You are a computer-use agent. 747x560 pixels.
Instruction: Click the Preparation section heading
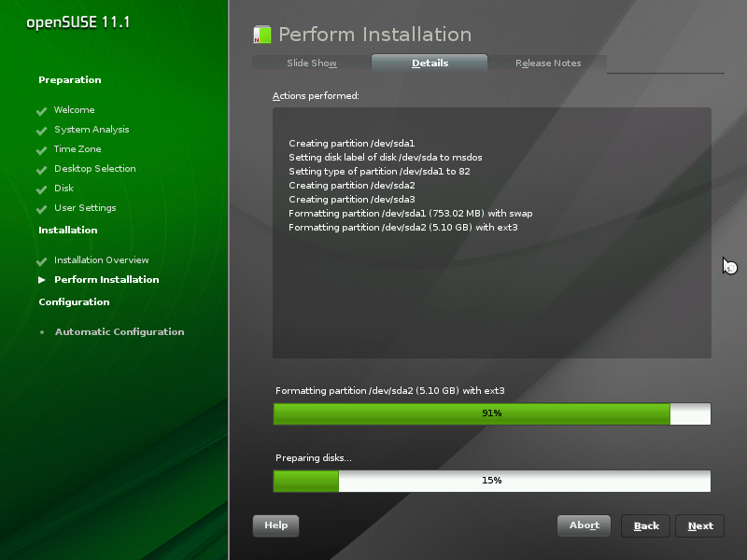pyautogui.click(x=69, y=80)
